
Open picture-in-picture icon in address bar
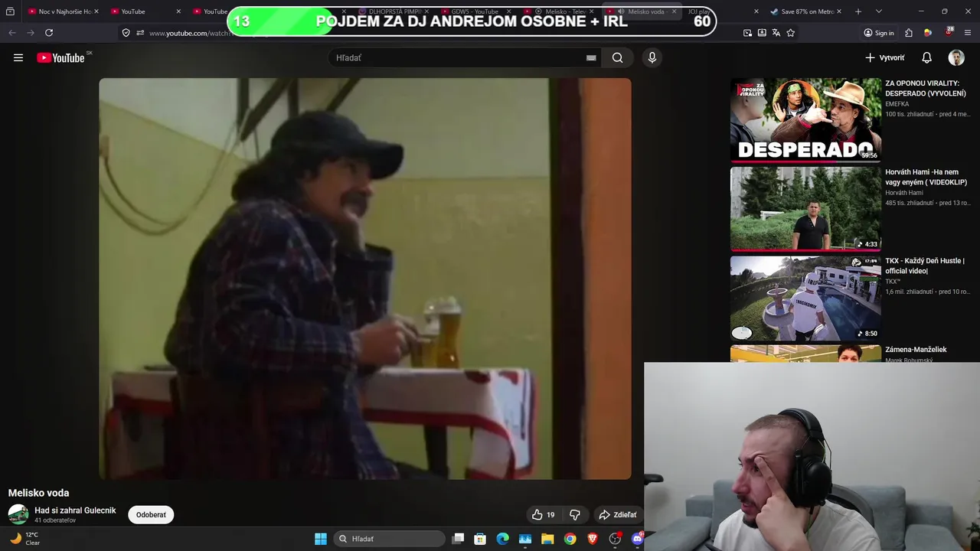coord(747,33)
